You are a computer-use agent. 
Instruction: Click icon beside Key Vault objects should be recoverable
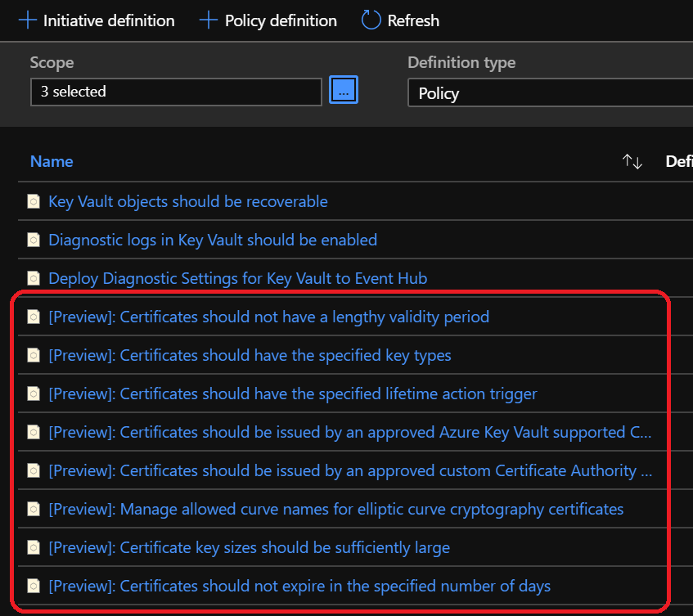point(34,202)
